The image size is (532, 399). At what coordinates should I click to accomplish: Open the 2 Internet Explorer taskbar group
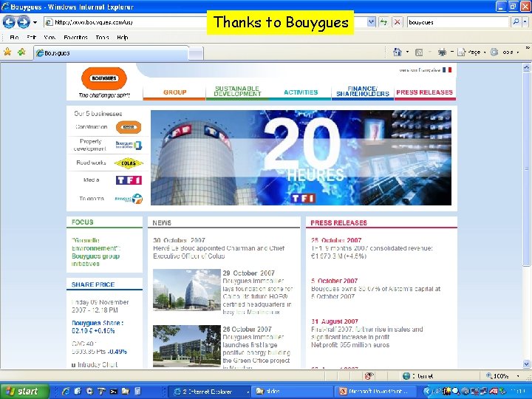click(210, 392)
